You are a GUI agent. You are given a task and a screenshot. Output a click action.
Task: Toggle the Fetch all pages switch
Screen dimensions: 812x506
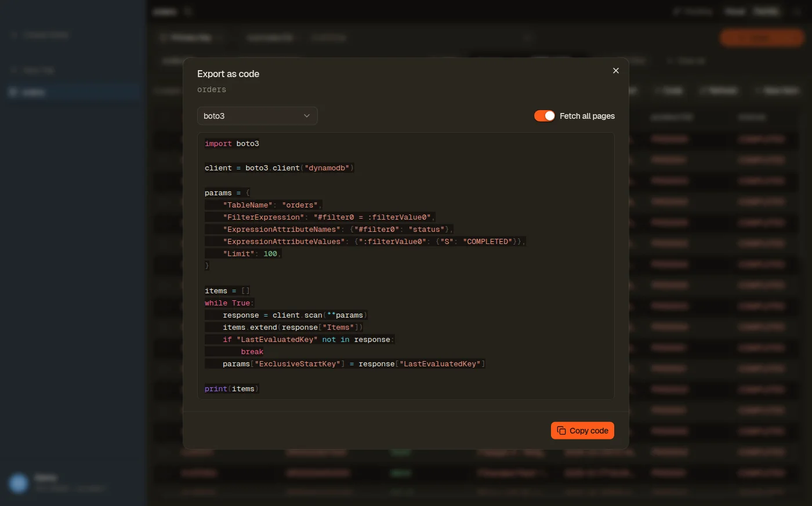point(545,116)
